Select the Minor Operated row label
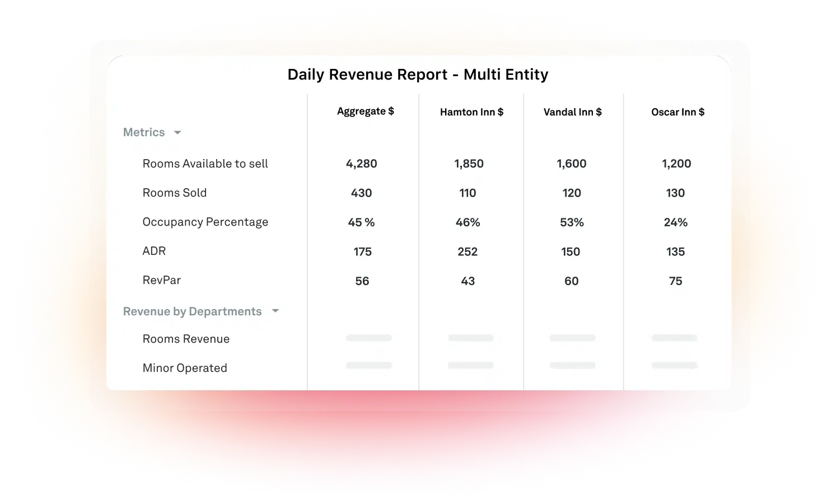 click(184, 368)
